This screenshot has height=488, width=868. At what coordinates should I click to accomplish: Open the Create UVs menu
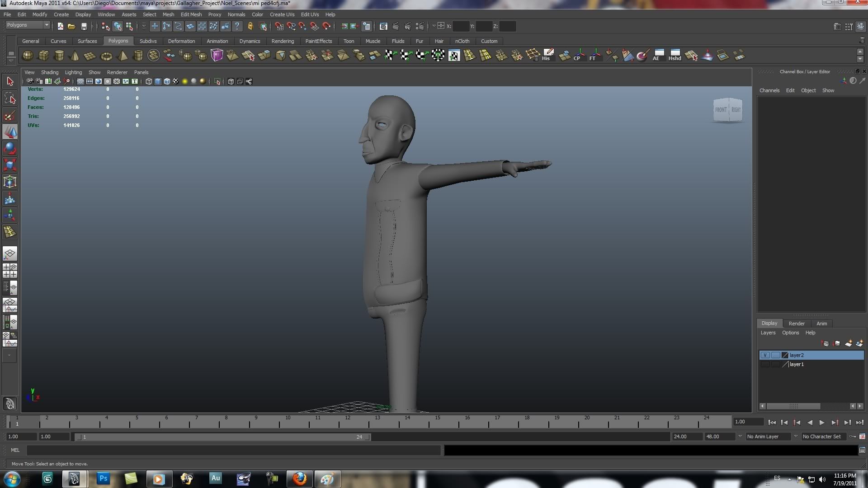point(282,14)
